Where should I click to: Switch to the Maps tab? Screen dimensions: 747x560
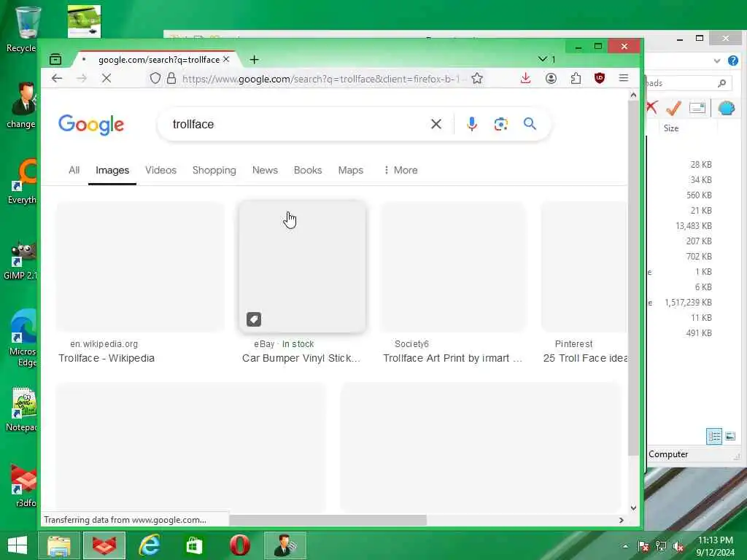click(x=351, y=170)
